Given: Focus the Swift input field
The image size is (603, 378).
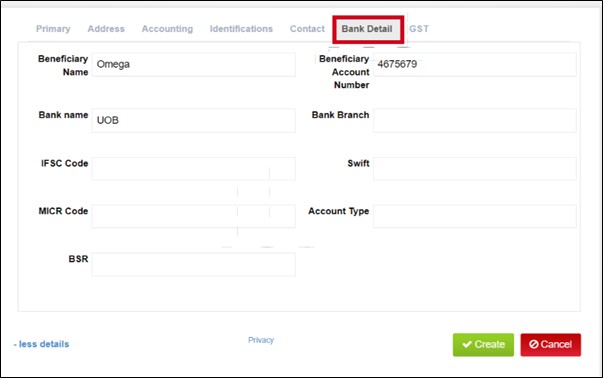Looking at the screenshot, I should coord(475,168).
